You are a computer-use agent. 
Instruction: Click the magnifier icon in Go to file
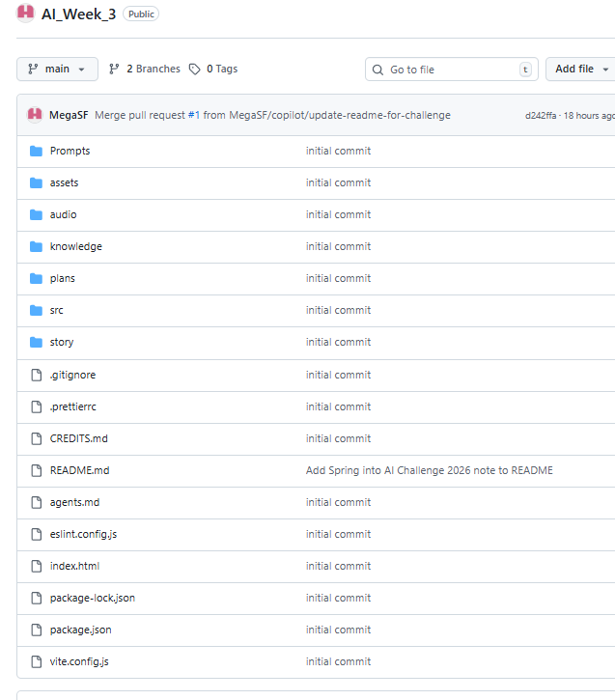tap(377, 70)
